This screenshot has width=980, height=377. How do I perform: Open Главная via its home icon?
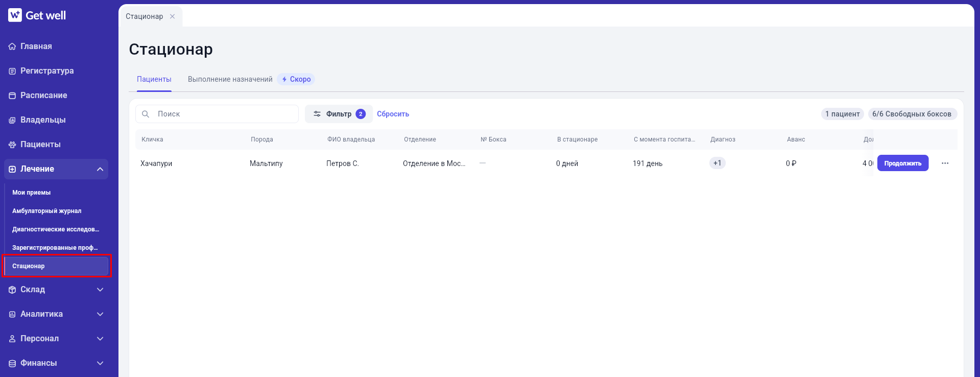pos(12,46)
